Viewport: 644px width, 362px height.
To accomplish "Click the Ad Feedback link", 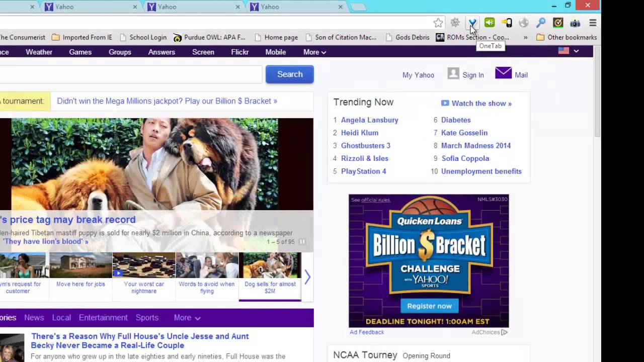I will click(x=367, y=332).
